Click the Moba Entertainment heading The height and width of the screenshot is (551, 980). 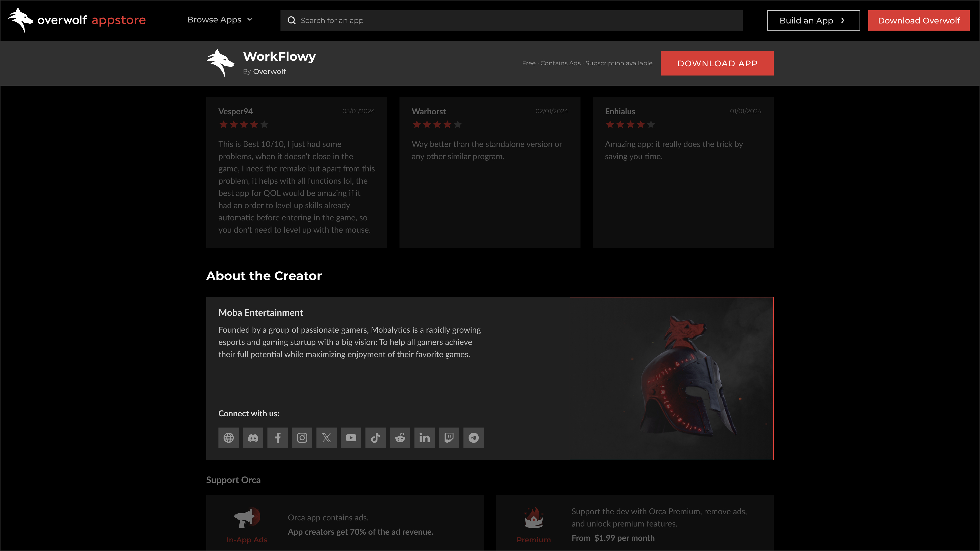[x=261, y=312]
